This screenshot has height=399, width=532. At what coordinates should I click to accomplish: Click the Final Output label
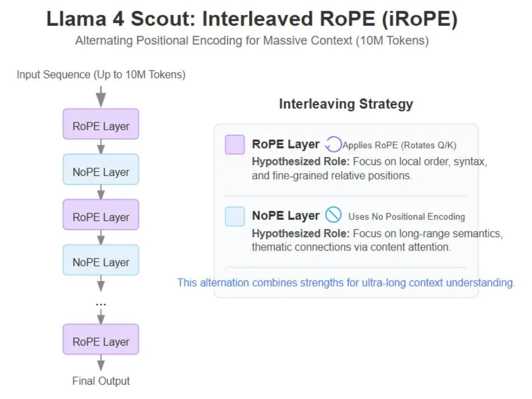[x=101, y=381]
